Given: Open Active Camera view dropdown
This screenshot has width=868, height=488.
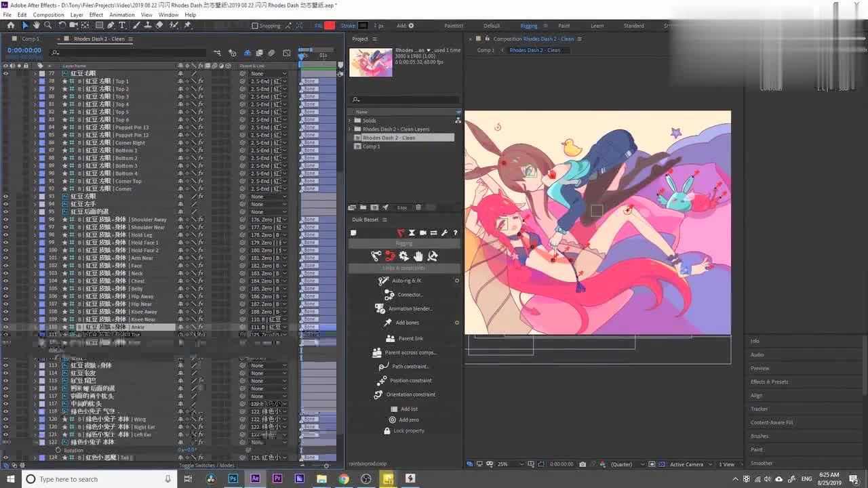Looking at the screenshot, I should point(690,464).
